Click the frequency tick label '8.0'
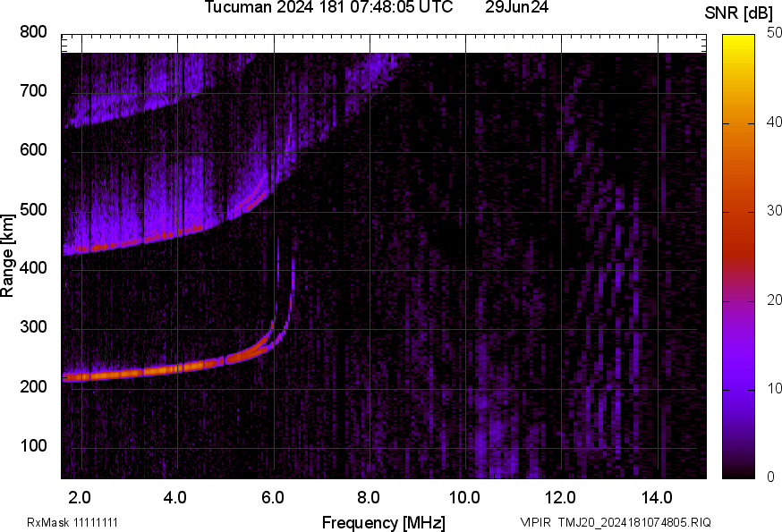Image resolution: width=782 pixels, height=532 pixels. click(369, 497)
